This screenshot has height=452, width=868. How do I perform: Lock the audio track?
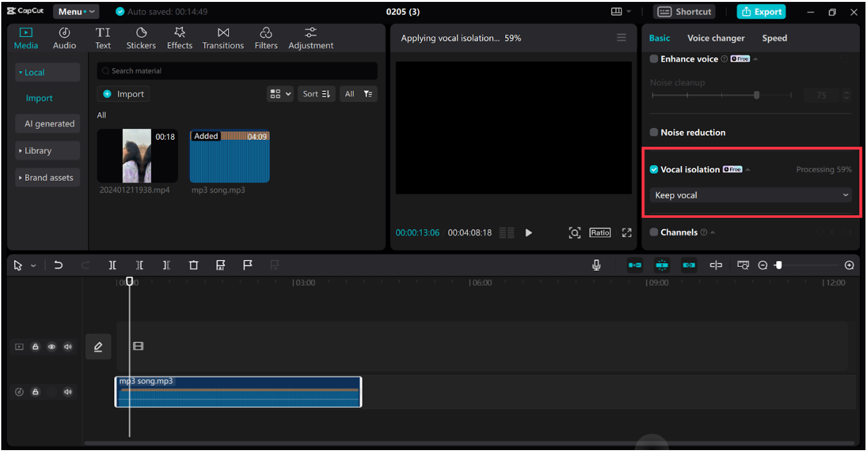[35, 392]
